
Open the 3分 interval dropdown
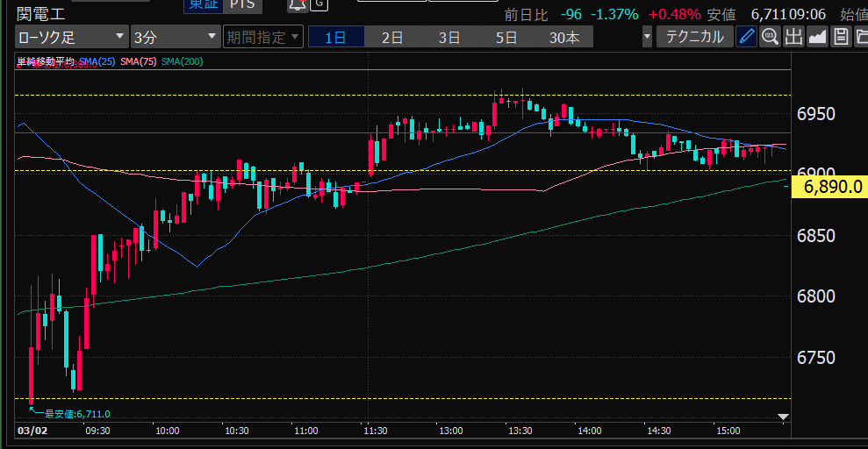tap(175, 37)
